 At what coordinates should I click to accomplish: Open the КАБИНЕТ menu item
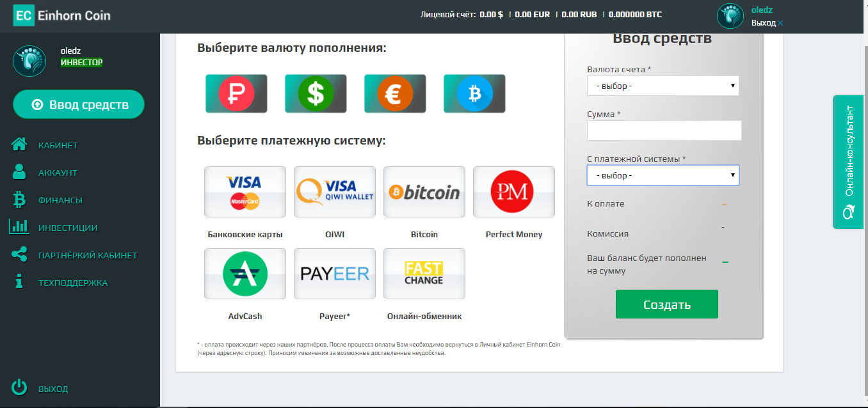click(58, 145)
